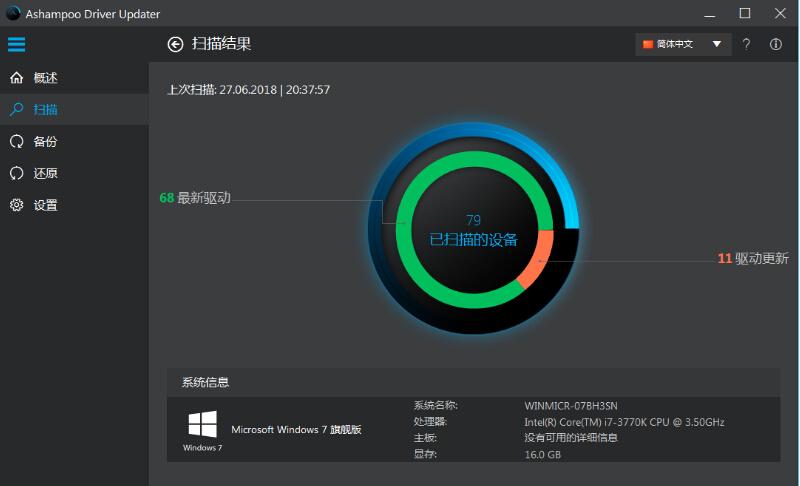Go to 概述 overview page
The image size is (800, 486).
point(45,78)
